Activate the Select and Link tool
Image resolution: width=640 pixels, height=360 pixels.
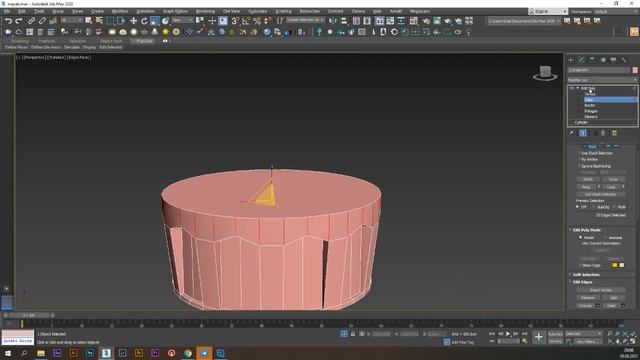(x=31, y=20)
